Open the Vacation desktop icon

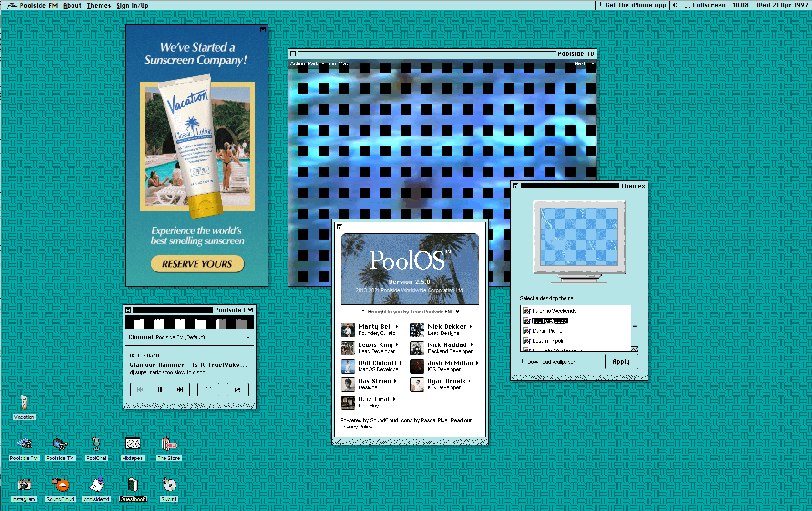coord(24,407)
